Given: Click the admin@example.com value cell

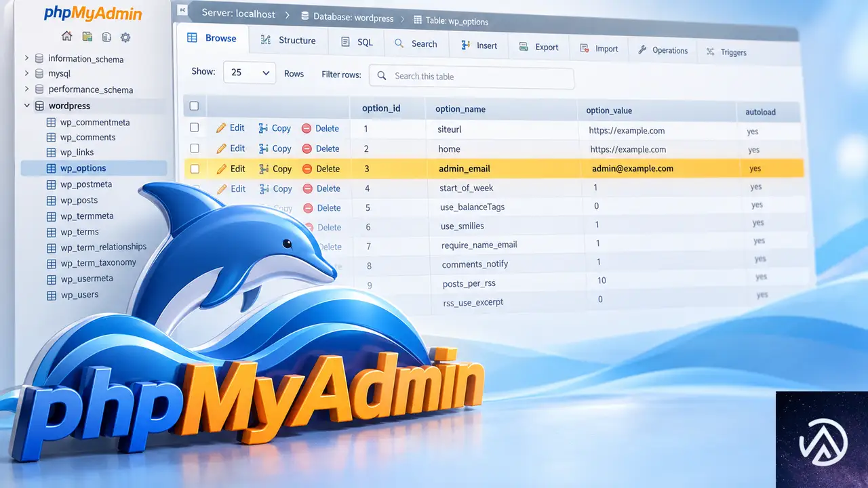Looking at the screenshot, I should coord(633,168).
